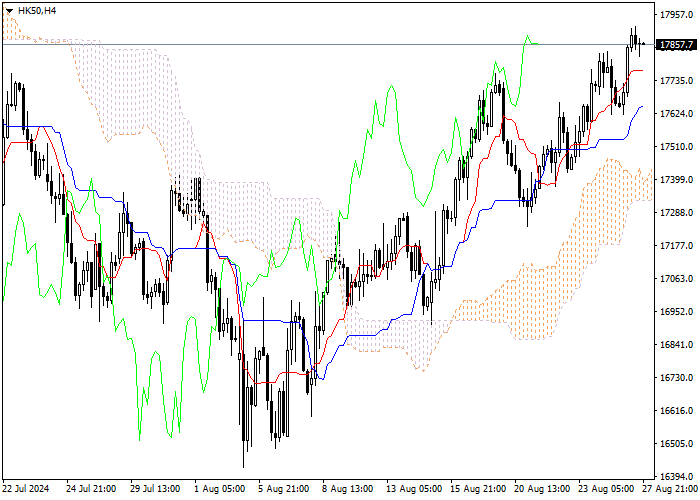Click the 17063.0 price axis label
This screenshot has width=700, height=500.
click(x=676, y=279)
